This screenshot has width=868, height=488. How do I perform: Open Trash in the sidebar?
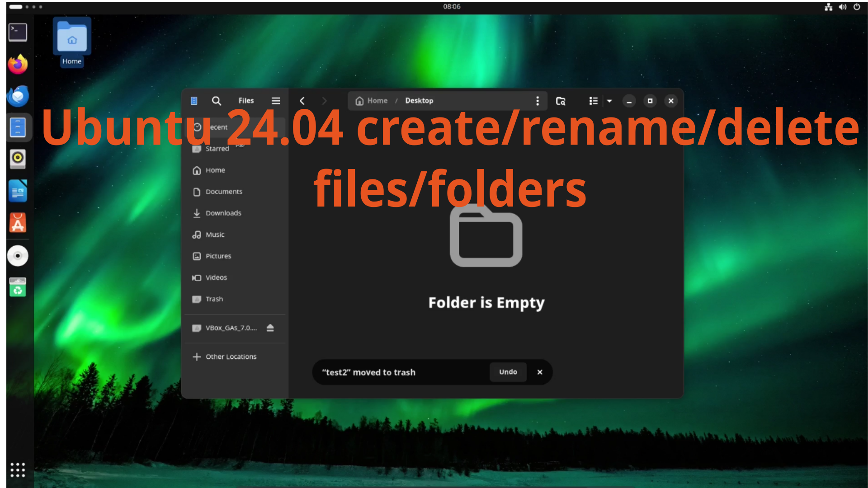(x=214, y=299)
